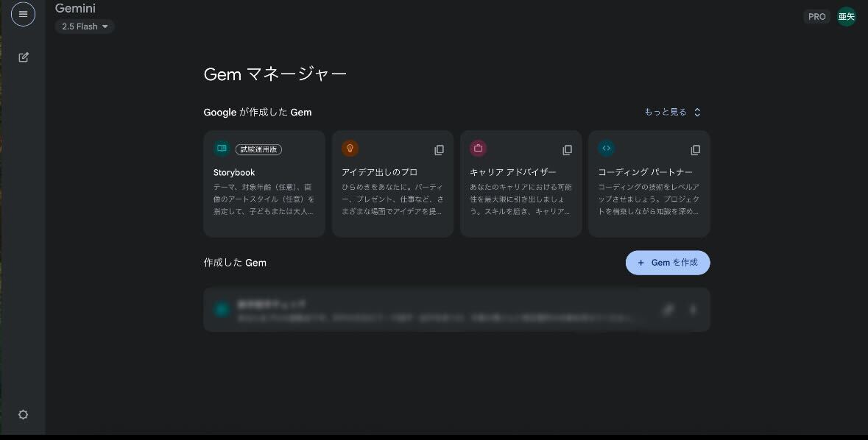Copy the コーディング パートナー Gem
The height and width of the screenshot is (440, 868).
pos(695,150)
